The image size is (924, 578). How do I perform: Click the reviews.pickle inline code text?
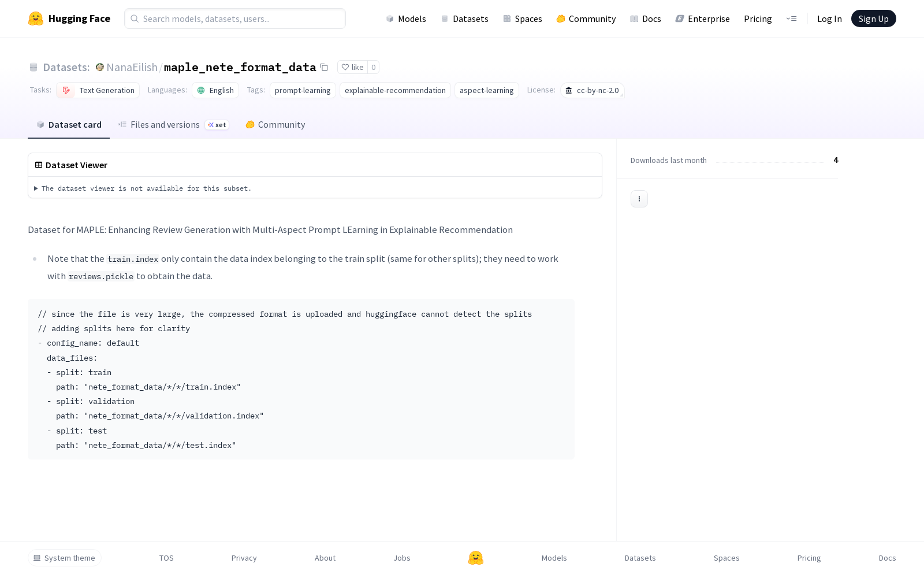tap(101, 276)
